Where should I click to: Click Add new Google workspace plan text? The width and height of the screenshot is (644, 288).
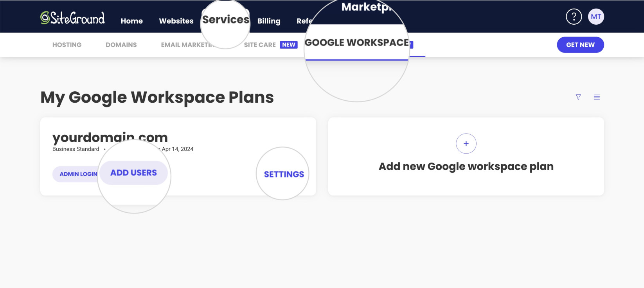tap(466, 167)
